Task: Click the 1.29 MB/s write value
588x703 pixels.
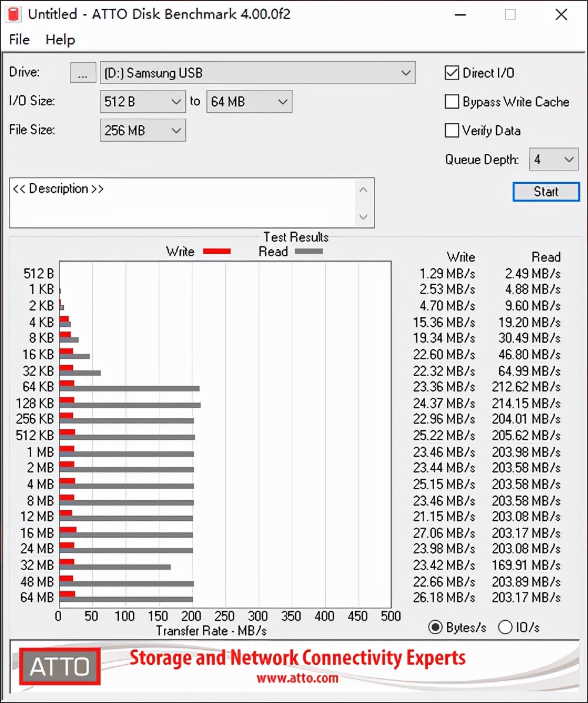Action: pyautogui.click(x=447, y=273)
